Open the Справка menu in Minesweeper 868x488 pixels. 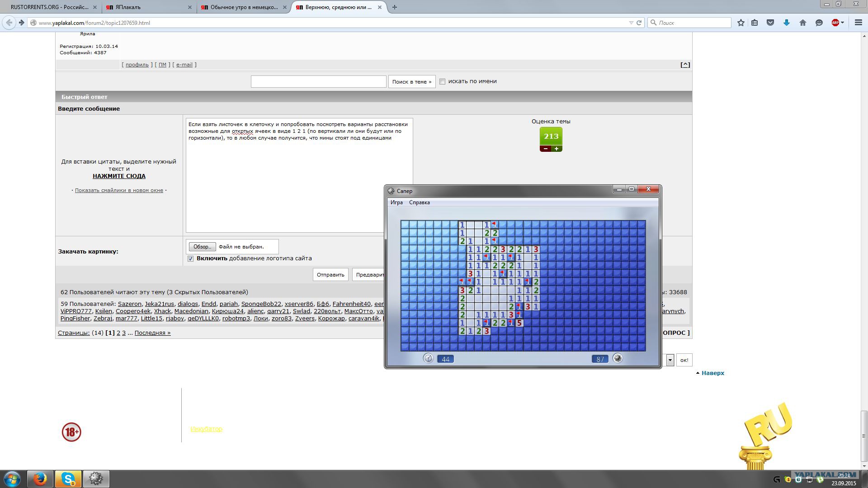click(x=420, y=202)
